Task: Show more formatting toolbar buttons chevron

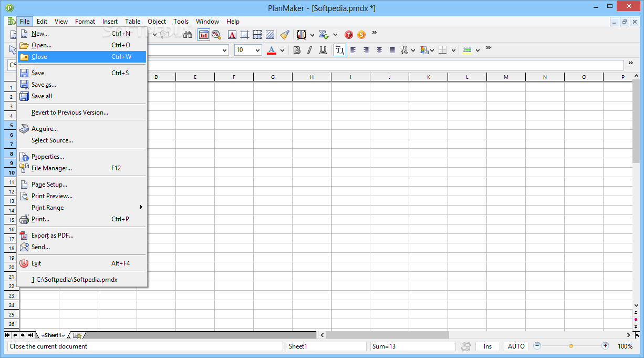Action: [x=488, y=48]
